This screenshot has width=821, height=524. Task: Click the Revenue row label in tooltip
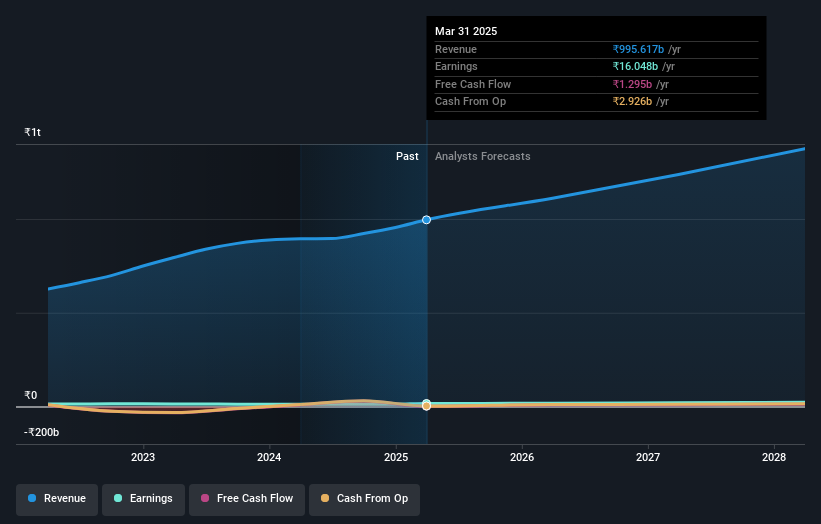[x=456, y=49]
